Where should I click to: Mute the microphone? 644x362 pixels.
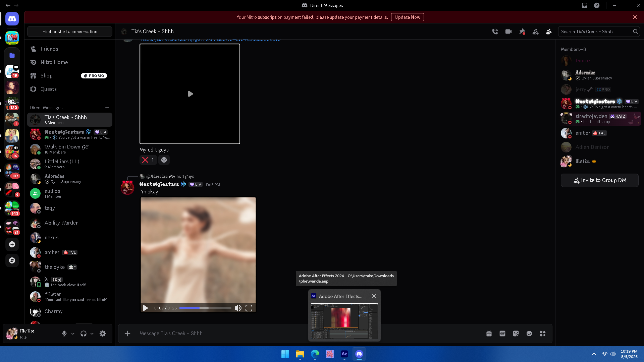64,334
